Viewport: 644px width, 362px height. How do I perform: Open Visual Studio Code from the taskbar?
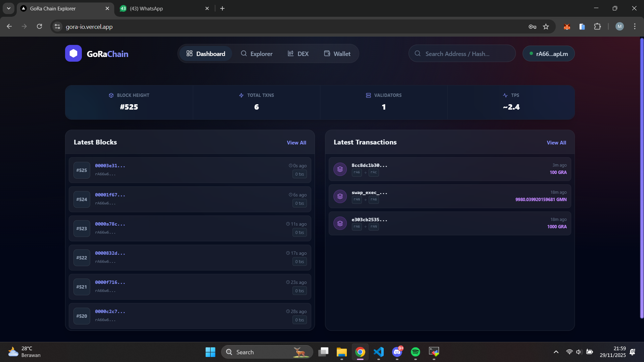click(x=379, y=352)
